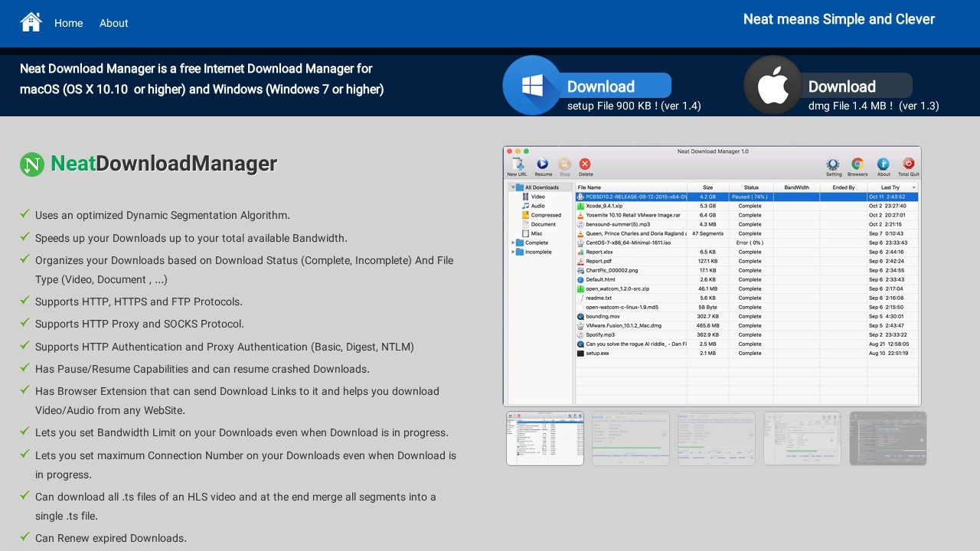Select the Home menu item in the navbar
Viewport: 980px width, 551px height.
click(68, 23)
